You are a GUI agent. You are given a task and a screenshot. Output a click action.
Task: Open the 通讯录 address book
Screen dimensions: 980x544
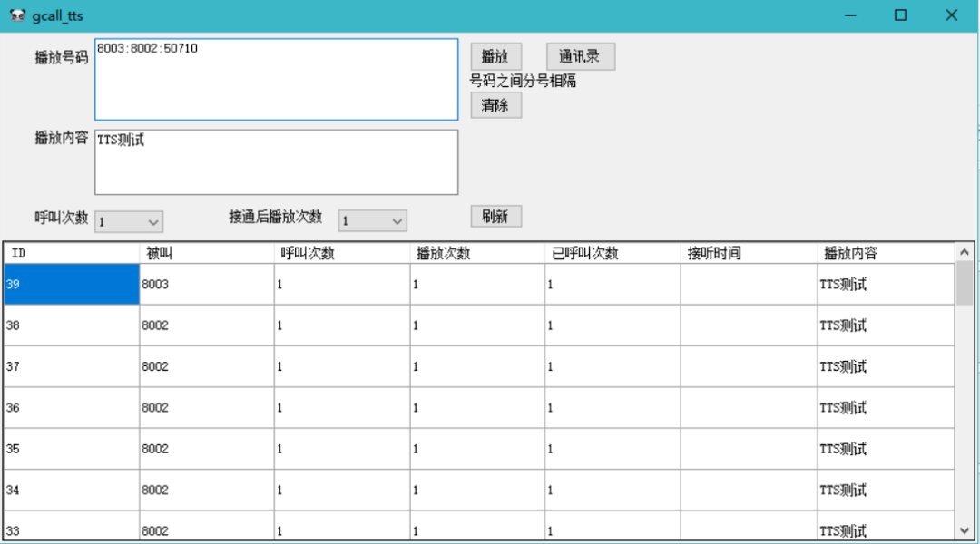(580, 56)
